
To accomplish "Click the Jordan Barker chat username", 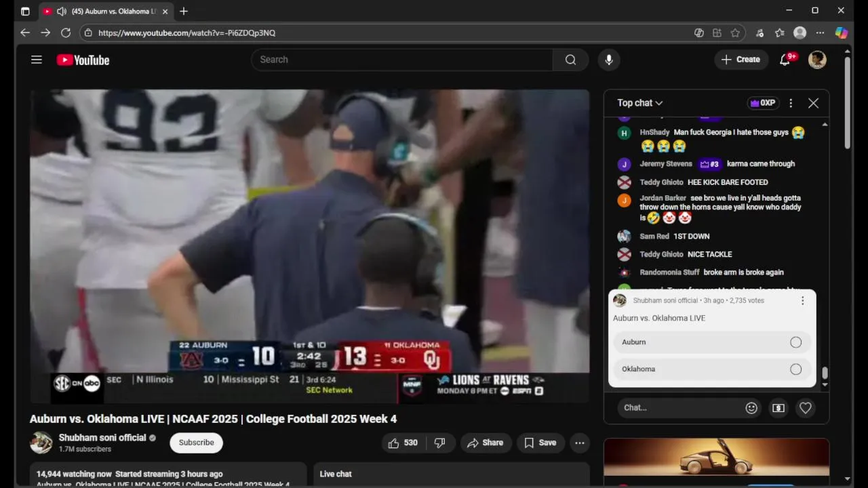I will coord(663,199).
